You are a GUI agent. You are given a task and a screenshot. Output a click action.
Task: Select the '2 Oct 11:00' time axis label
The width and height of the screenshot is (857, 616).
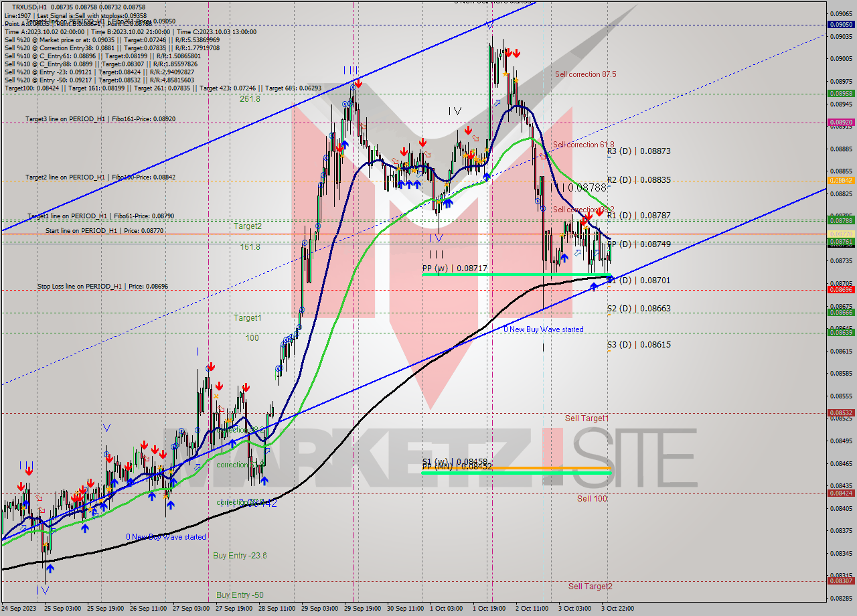point(532,609)
